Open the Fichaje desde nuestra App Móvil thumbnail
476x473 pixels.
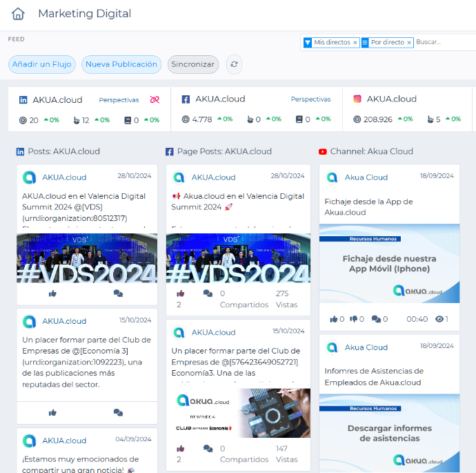pyautogui.click(x=389, y=263)
